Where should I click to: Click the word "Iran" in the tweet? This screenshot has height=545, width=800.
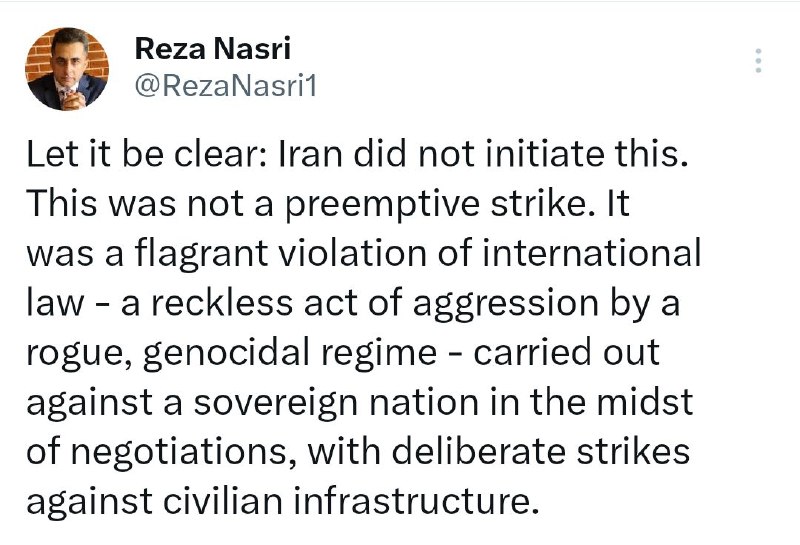coord(310,154)
